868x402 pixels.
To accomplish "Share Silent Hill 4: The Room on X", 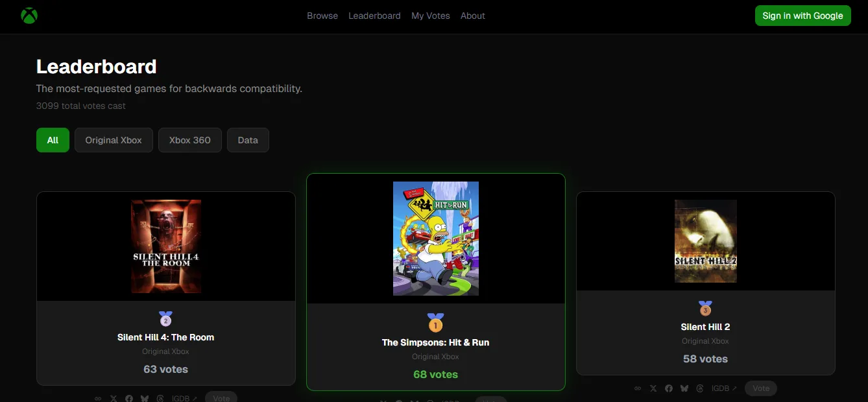I will 113,398.
